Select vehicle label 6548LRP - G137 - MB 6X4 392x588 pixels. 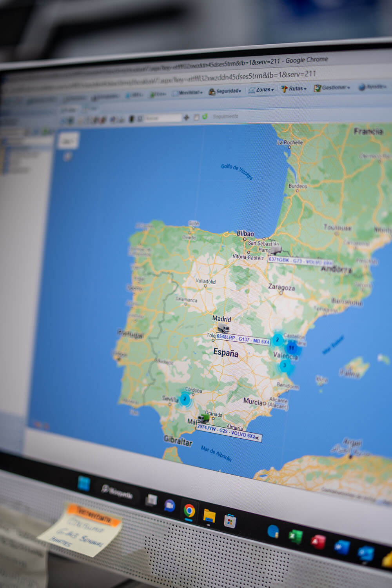(243, 339)
